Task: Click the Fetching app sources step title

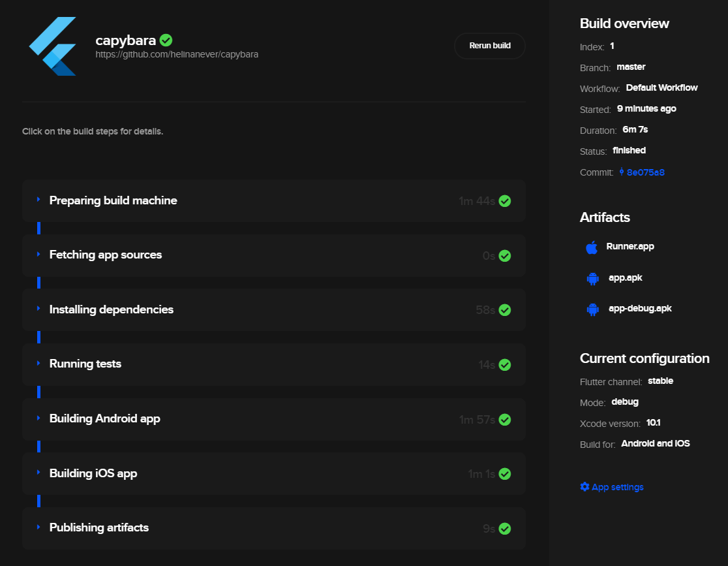Action: pos(106,255)
